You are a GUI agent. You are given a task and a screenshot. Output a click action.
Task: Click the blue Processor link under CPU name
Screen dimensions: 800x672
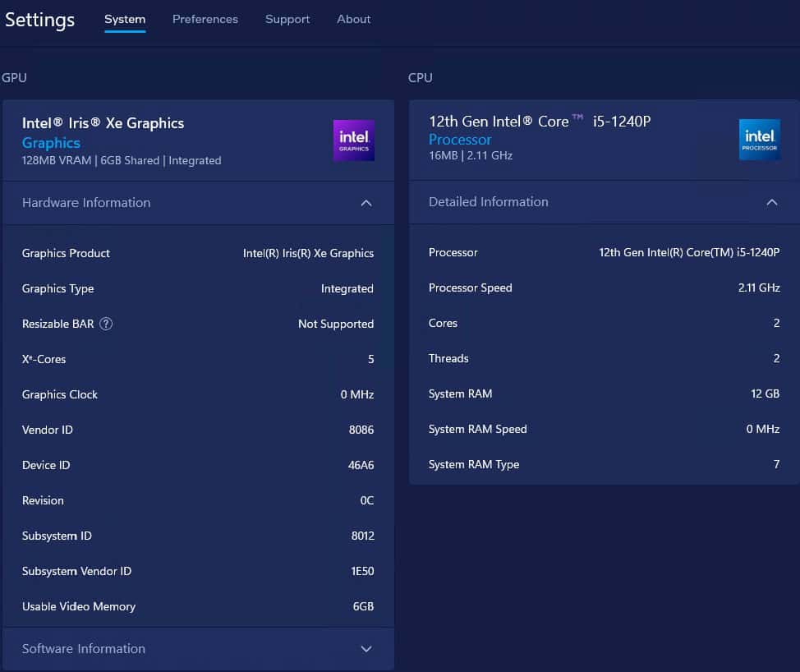(460, 140)
